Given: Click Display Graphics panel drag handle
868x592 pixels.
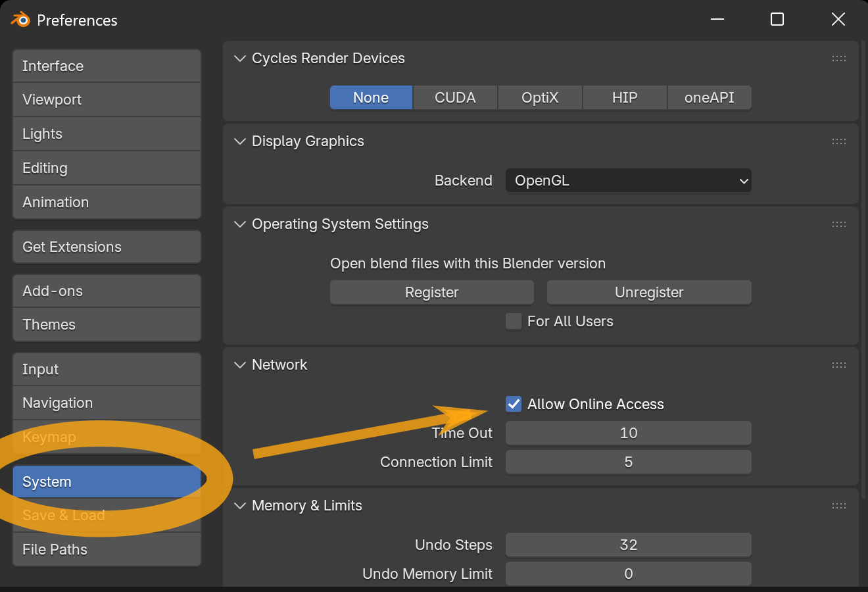Looking at the screenshot, I should (838, 141).
